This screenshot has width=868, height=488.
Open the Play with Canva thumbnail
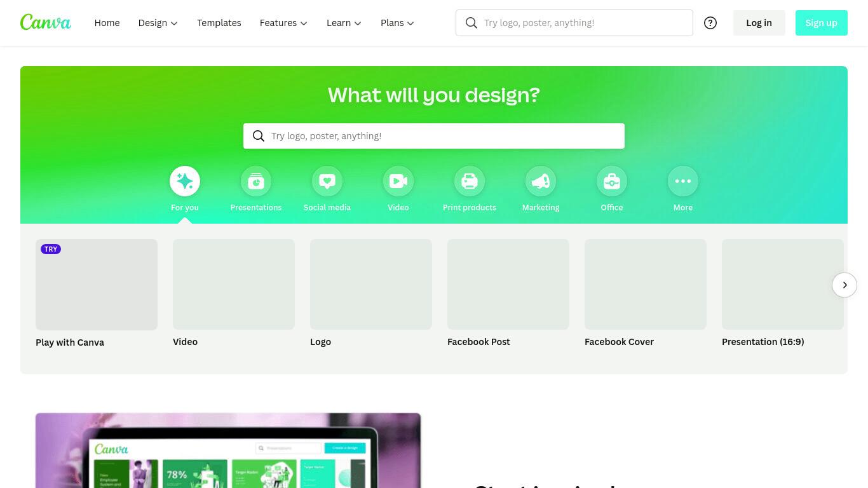coord(97,285)
